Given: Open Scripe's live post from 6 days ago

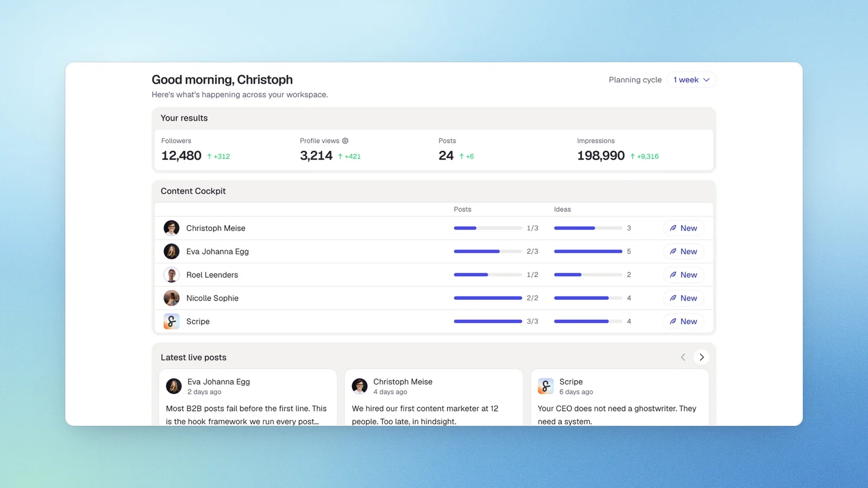Looking at the screenshot, I should 620,398.
